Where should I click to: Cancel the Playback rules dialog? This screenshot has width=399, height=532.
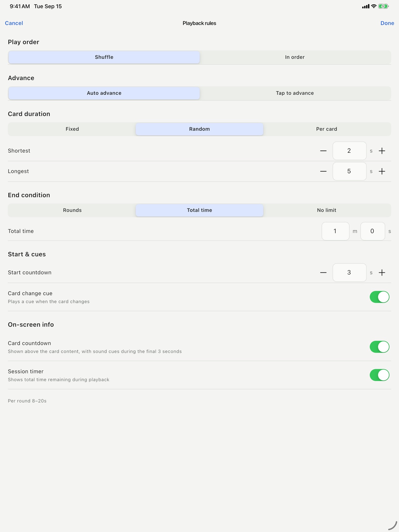[x=14, y=23]
